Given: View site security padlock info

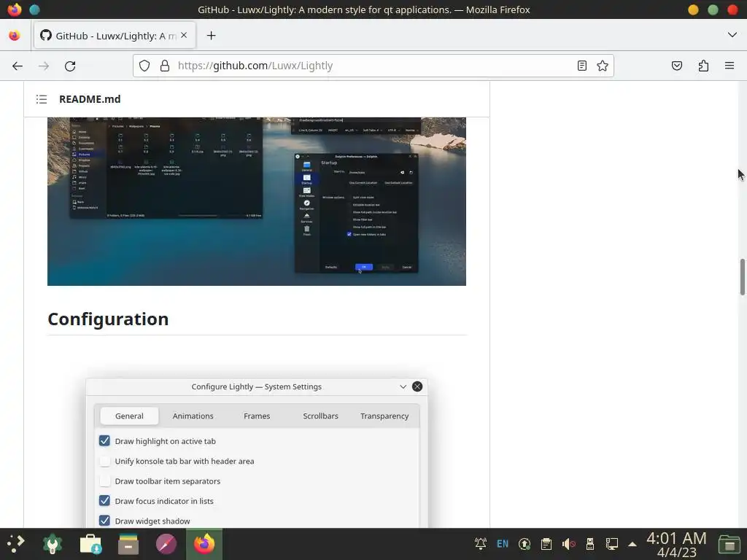Looking at the screenshot, I should click(165, 66).
